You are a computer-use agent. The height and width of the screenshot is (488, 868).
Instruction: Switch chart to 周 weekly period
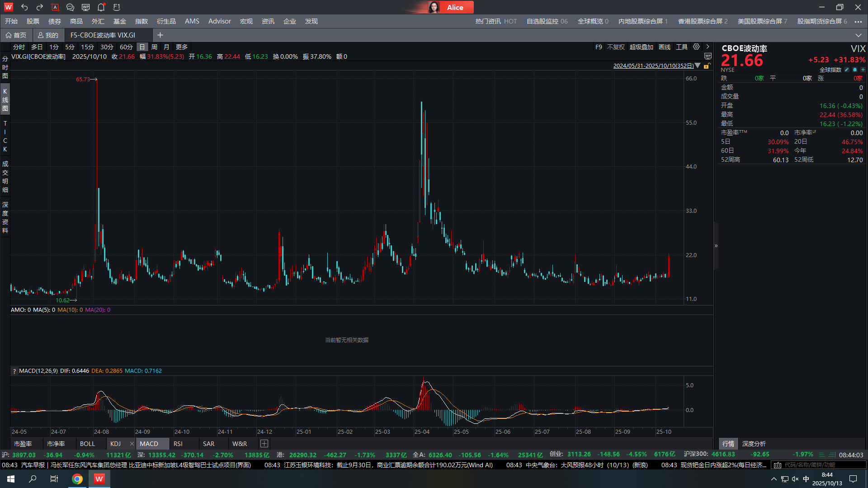[154, 47]
